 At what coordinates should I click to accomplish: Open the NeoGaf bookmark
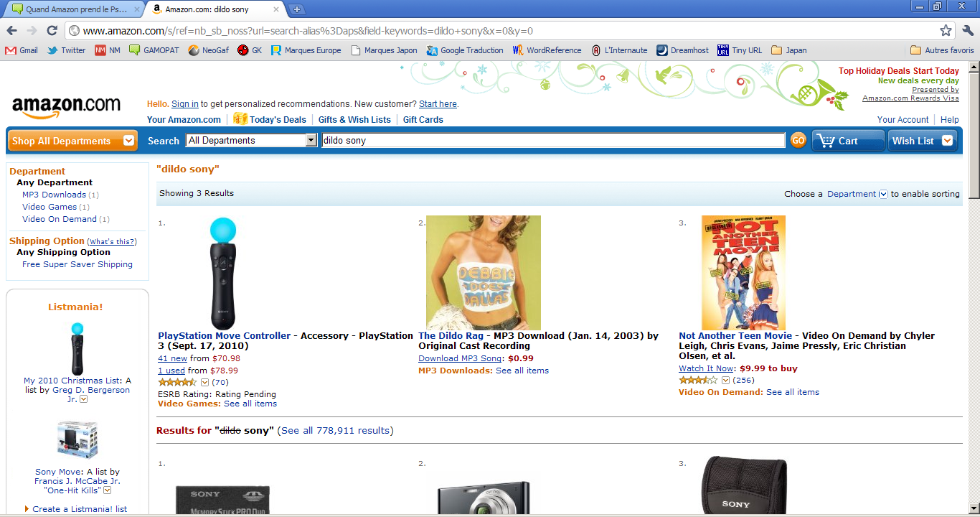pyautogui.click(x=208, y=50)
